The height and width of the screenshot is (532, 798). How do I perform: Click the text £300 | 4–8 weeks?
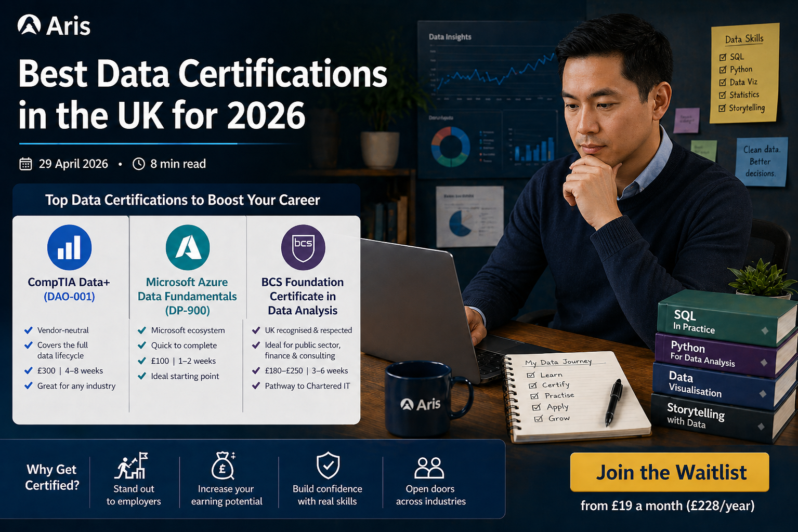click(x=70, y=370)
